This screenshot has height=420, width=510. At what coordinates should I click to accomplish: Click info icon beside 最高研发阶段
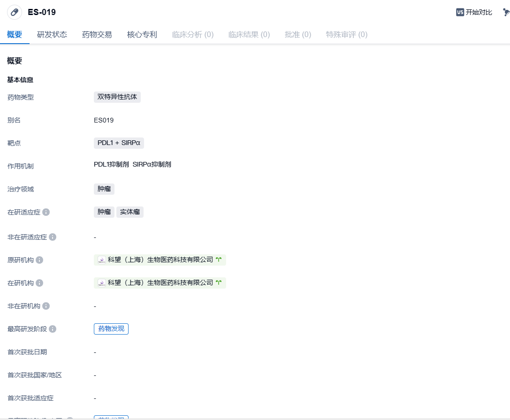point(53,329)
